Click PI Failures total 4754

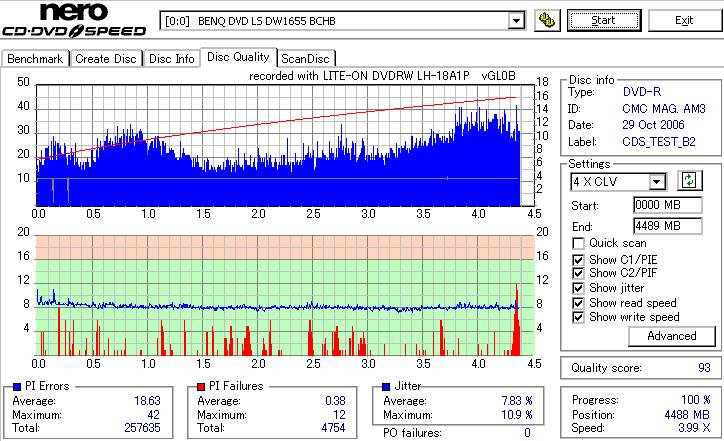tap(333, 428)
